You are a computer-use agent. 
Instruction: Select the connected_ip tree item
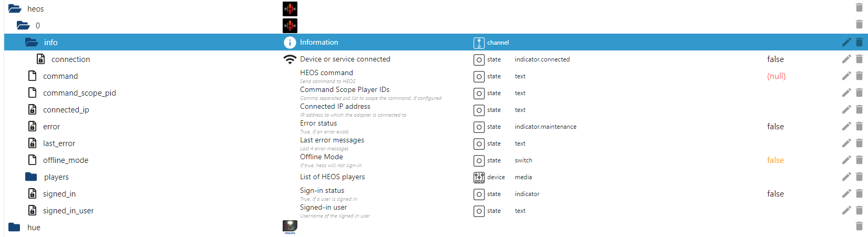pos(66,109)
